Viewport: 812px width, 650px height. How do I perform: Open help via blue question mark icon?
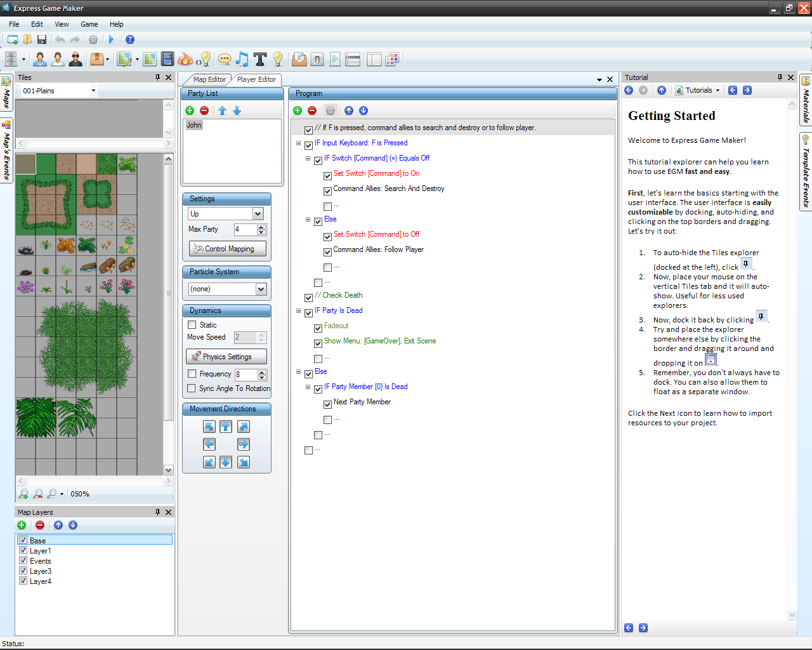(130, 39)
